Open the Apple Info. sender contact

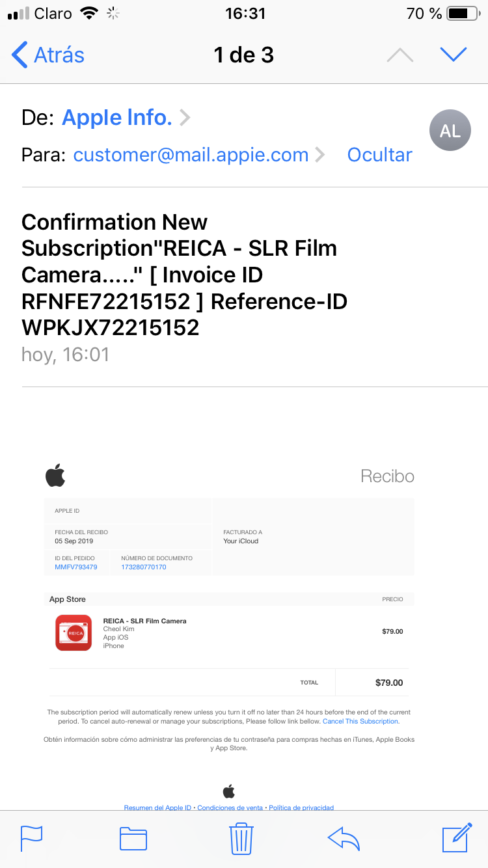116,118
